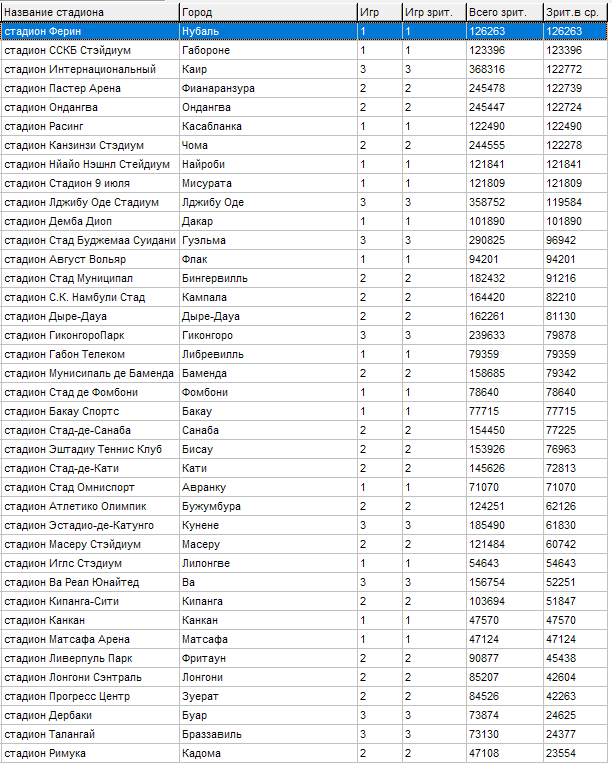Click the стадион Ливерпуль Парк row
The height and width of the screenshot is (767, 612).
90,658
